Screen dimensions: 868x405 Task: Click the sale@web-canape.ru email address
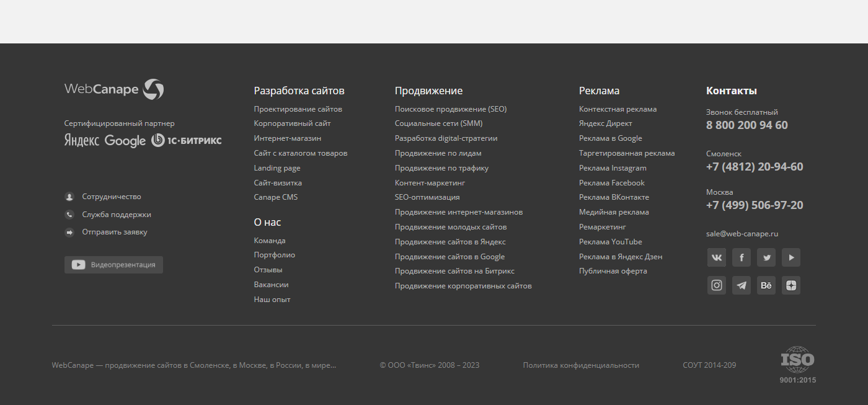click(x=742, y=234)
